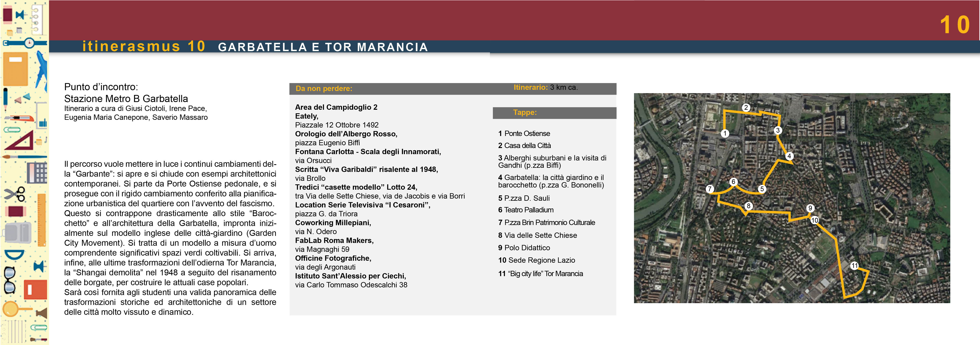Click '10 Sede Regione Lazio' stop
The height and width of the screenshot is (345, 980).
click(536, 260)
